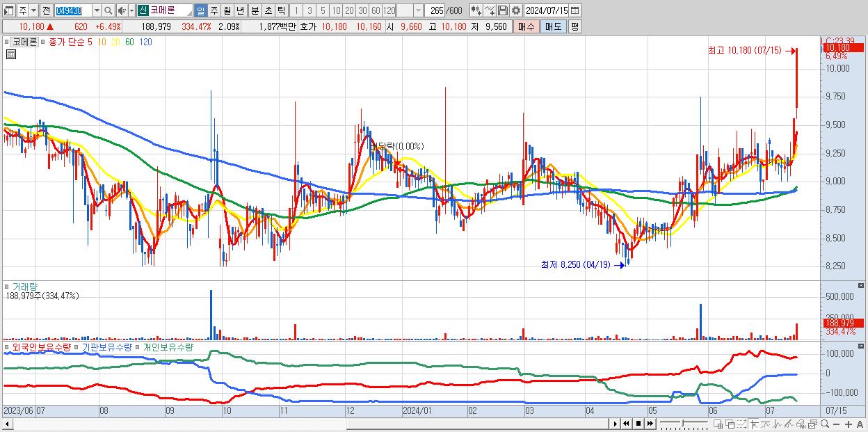Screen dimensions: 868x432
Task: Open the dropdown arrow next to speaker icon
Action: [131, 10]
